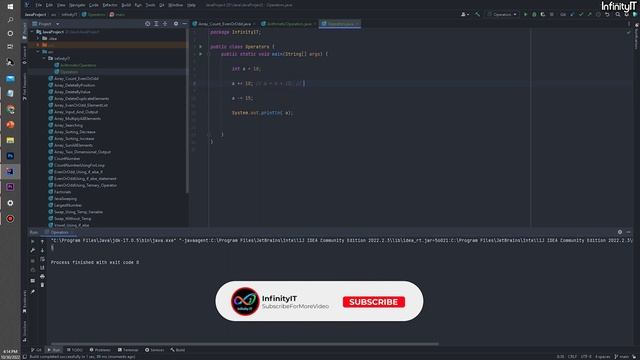Image resolution: width=640 pixels, height=360 pixels.
Task: Click the Project tree vertical scrollbar
Action: click(x=187, y=110)
